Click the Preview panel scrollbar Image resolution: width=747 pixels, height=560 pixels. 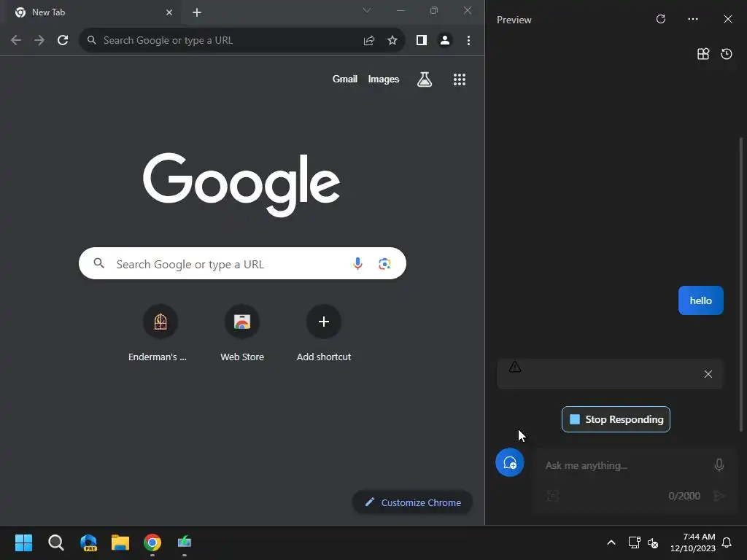(x=741, y=284)
